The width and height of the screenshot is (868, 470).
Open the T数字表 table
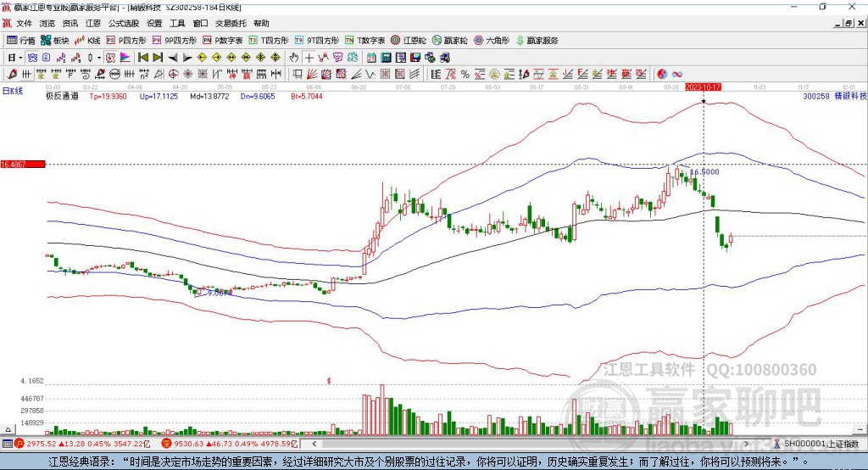click(x=364, y=41)
